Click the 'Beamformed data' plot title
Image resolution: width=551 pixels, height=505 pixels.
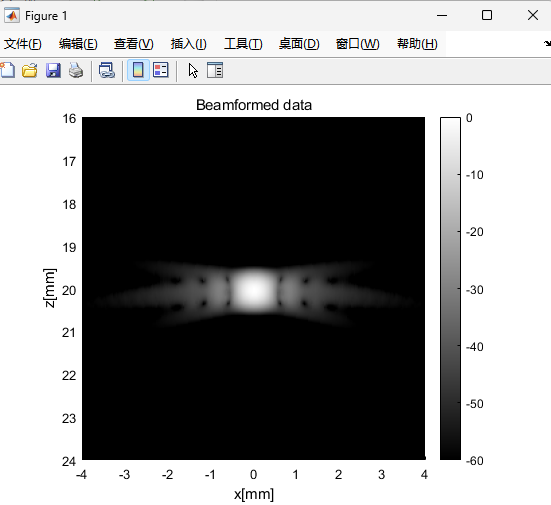[x=254, y=105]
